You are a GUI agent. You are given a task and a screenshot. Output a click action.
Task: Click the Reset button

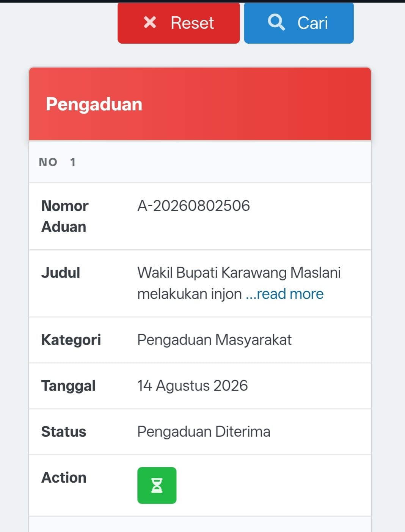coord(179,23)
